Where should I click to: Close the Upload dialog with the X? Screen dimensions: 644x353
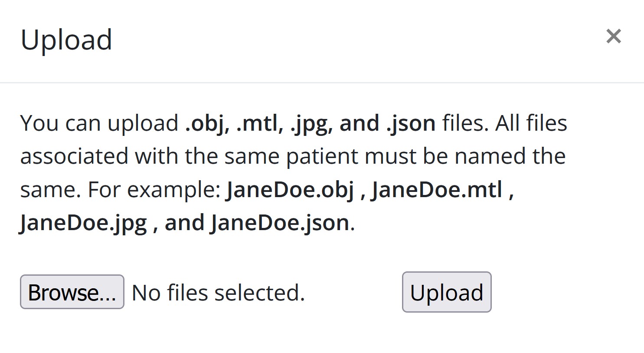(614, 36)
